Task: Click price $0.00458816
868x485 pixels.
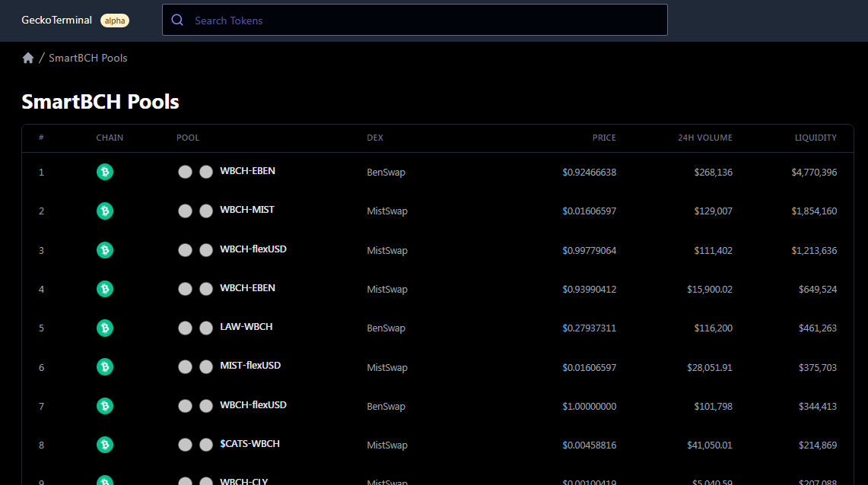Action: [x=589, y=445]
